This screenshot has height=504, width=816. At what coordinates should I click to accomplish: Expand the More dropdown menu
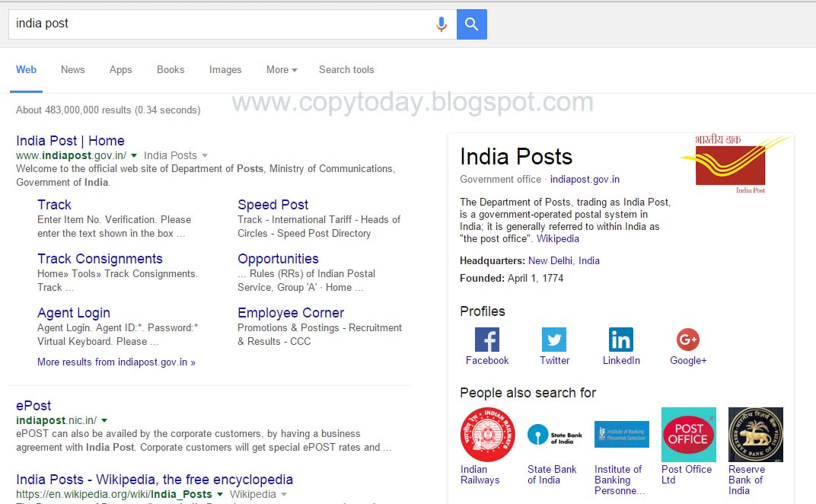282,70
